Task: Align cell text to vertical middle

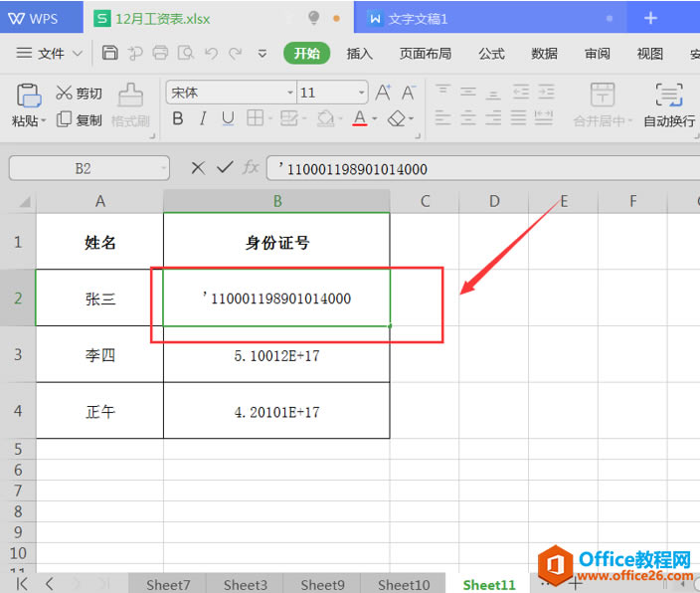Action: 468,91
